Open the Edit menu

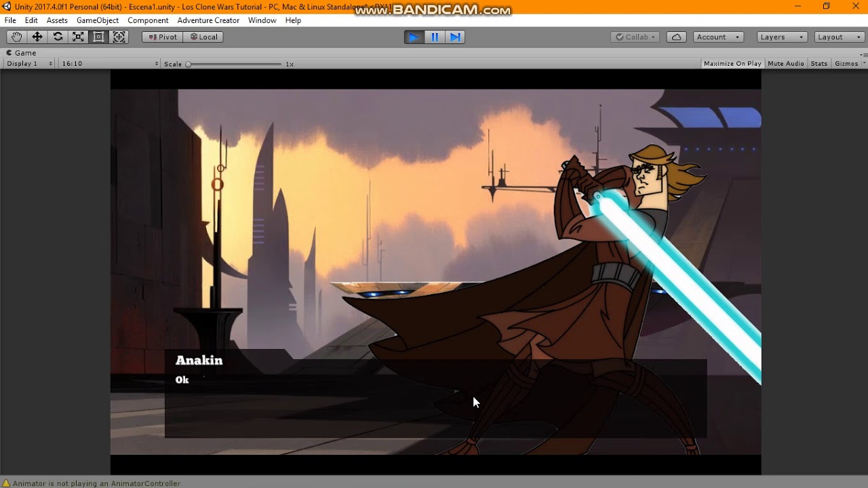click(x=31, y=20)
